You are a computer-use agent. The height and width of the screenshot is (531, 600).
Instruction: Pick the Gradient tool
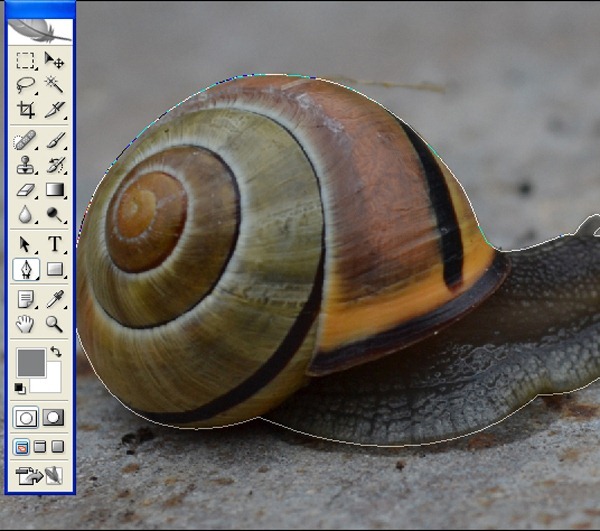54,189
